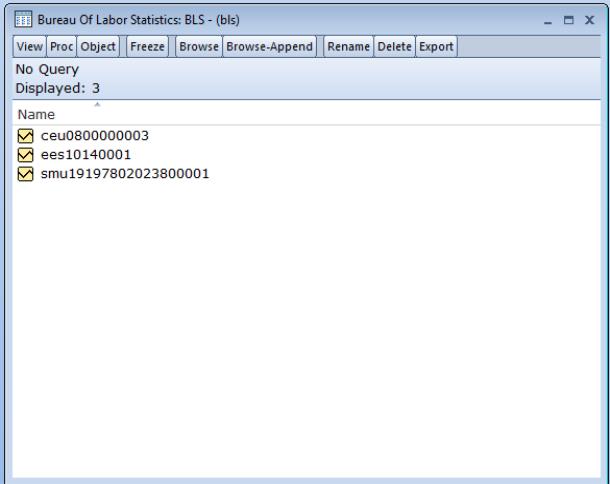Click the ceu0800000003 series icon
The width and height of the screenshot is (610, 484).
click(26, 135)
